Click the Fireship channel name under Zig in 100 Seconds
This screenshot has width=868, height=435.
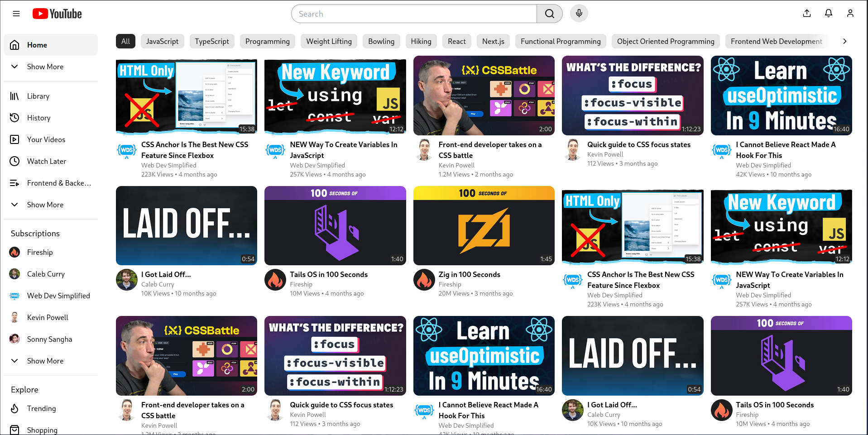pos(450,284)
